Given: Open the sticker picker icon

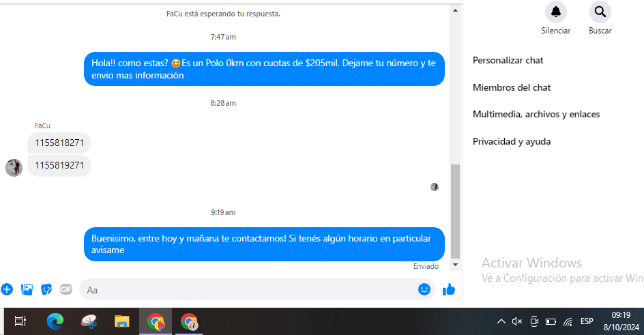Looking at the screenshot, I should (x=46, y=289).
